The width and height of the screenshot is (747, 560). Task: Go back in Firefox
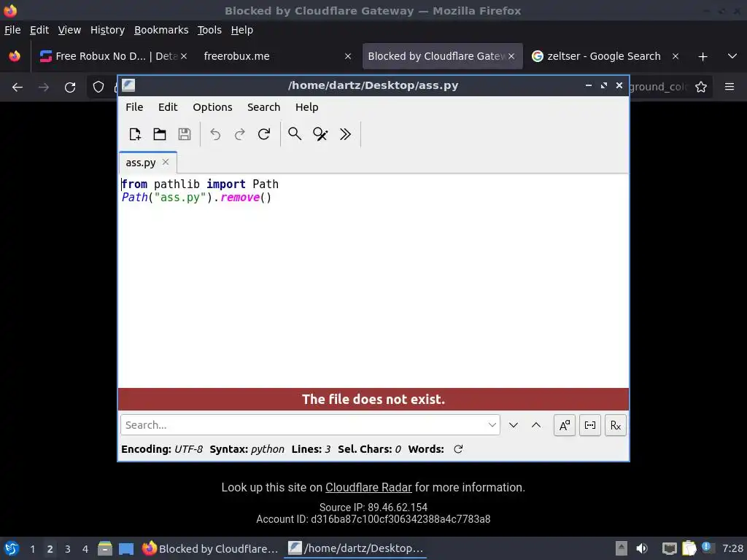point(18,87)
